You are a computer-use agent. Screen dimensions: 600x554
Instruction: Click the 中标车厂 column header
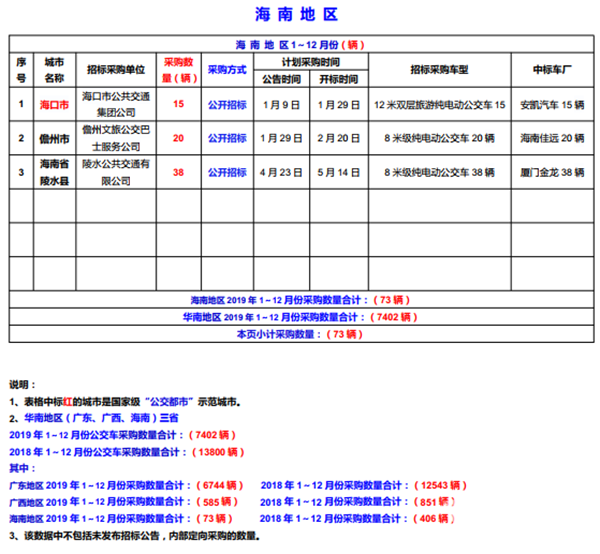click(x=552, y=70)
